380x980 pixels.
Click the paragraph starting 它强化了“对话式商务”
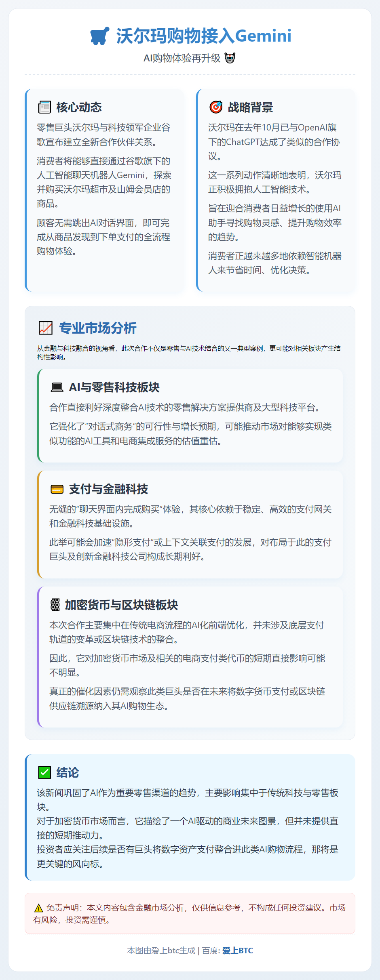click(190, 433)
